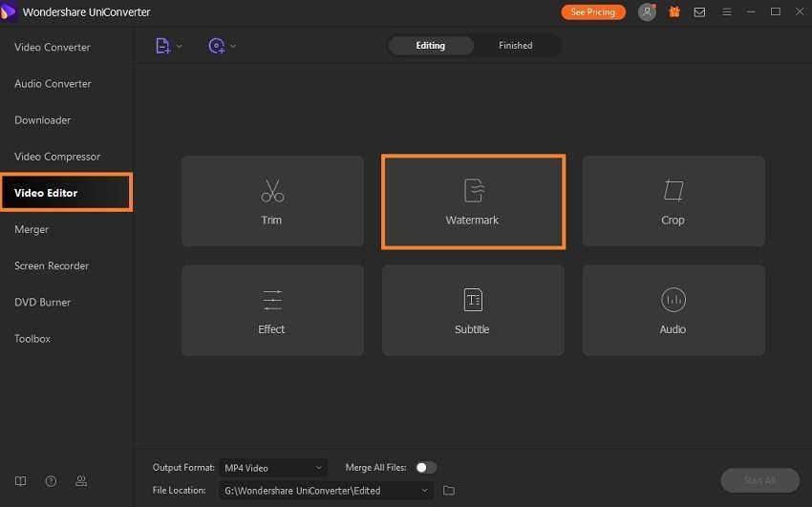Go to Video Converter section
Screen dimensions: 812x507
[x=53, y=47]
